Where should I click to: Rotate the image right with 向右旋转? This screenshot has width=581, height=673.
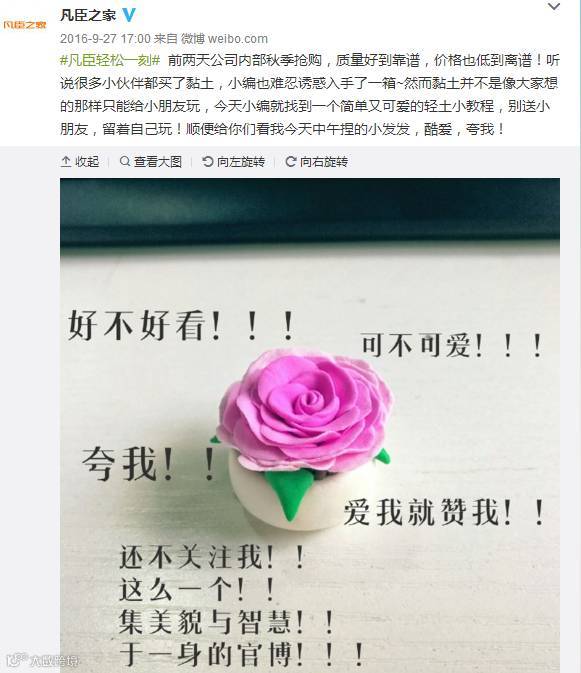point(324,162)
